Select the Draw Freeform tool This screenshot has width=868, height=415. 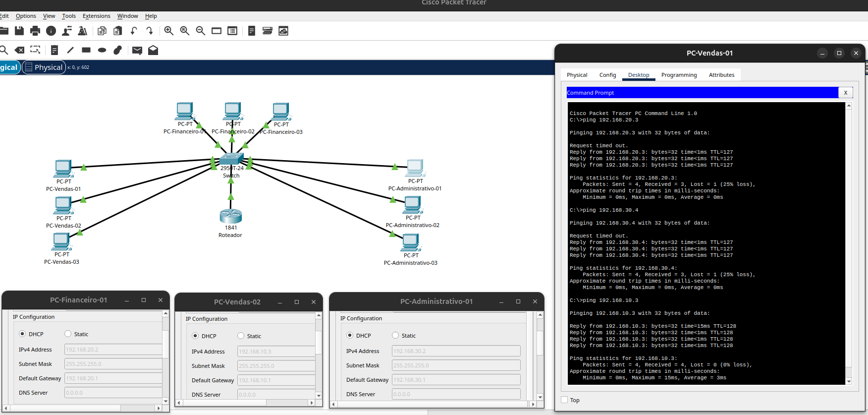coord(118,50)
